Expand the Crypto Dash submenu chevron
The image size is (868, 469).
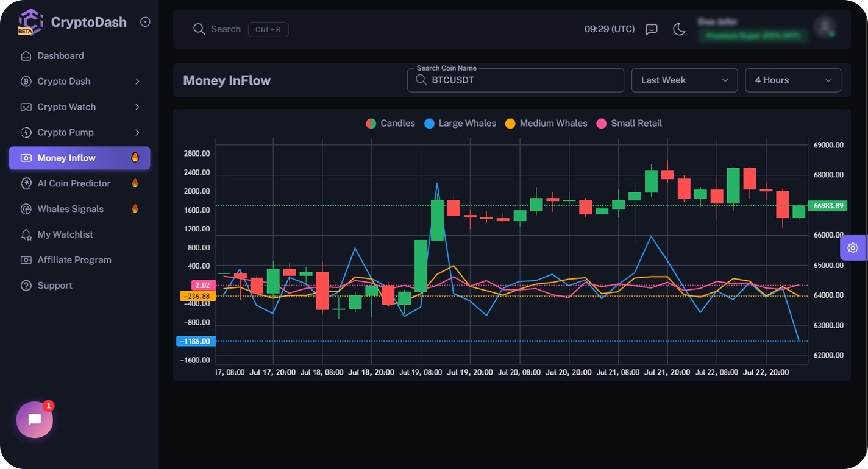click(137, 82)
